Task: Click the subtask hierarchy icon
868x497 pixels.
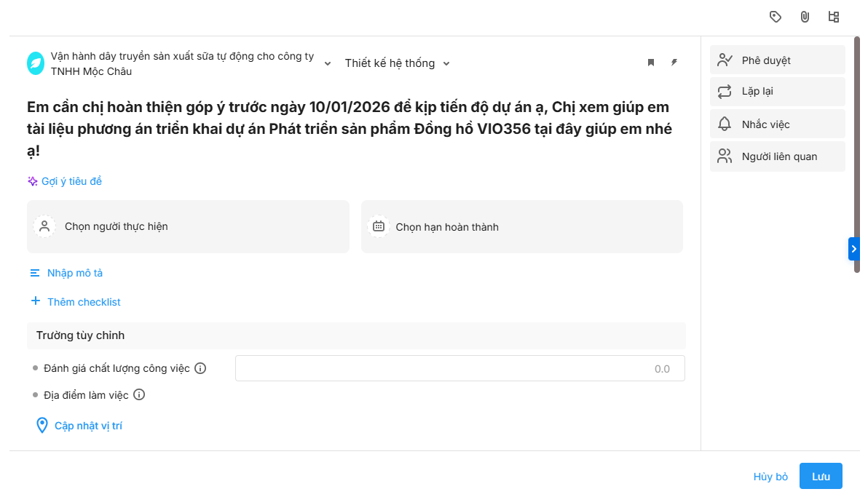Action: pos(834,17)
